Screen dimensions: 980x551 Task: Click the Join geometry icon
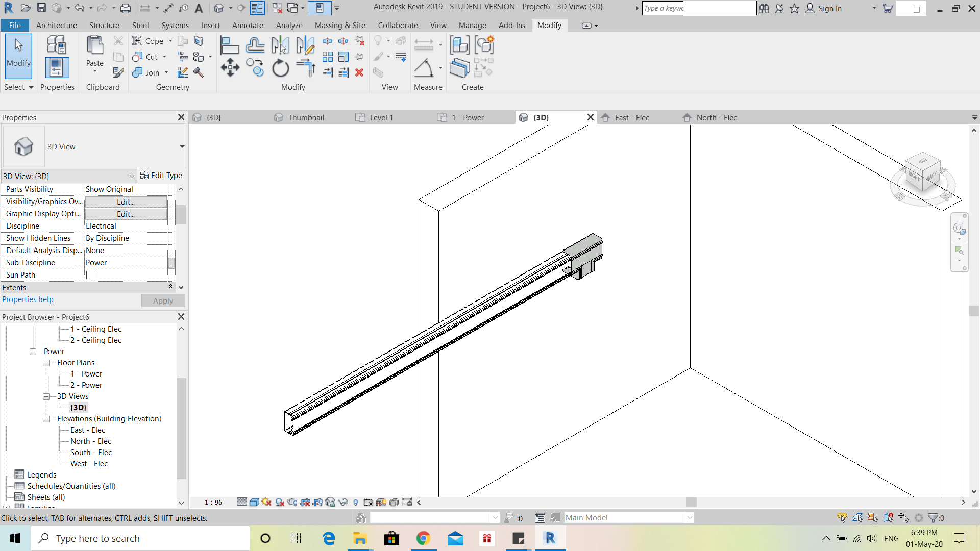(137, 72)
